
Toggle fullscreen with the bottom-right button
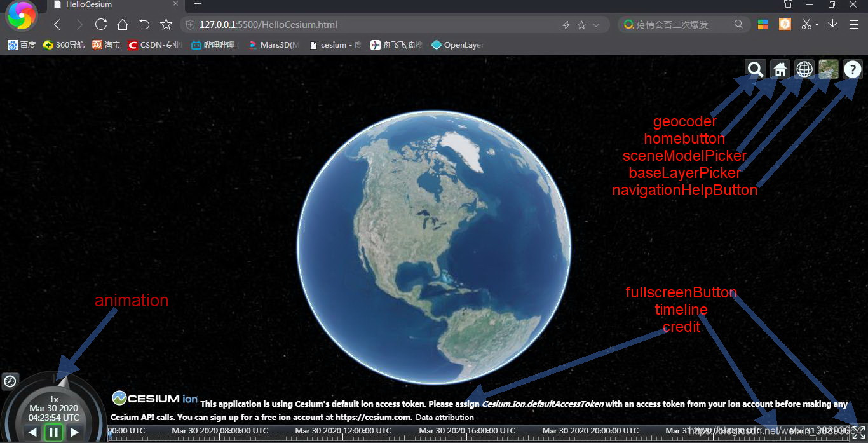(858, 433)
